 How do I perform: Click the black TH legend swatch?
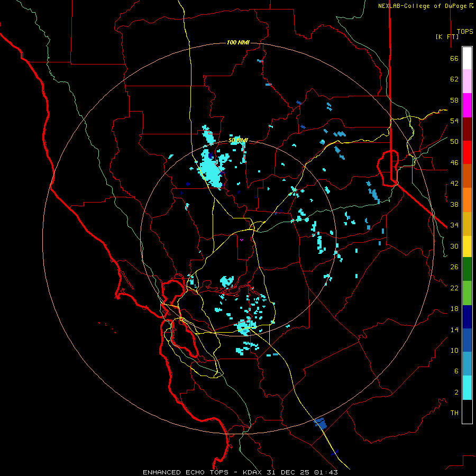(x=467, y=411)
